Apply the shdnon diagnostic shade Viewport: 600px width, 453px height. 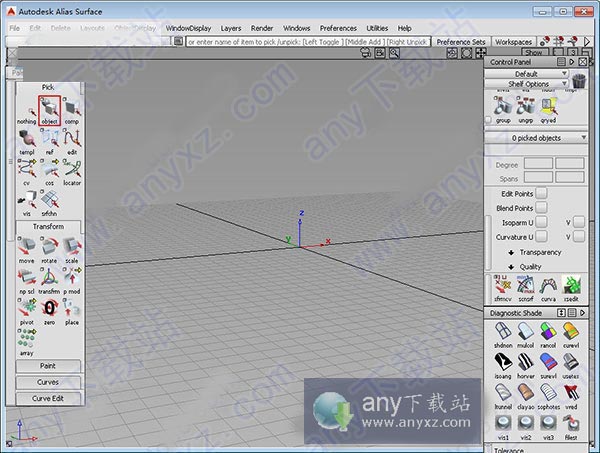pos(503,334)
